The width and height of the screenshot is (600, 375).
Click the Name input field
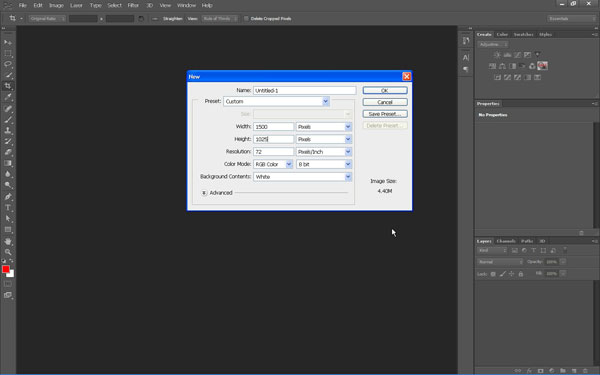[305, 90]
